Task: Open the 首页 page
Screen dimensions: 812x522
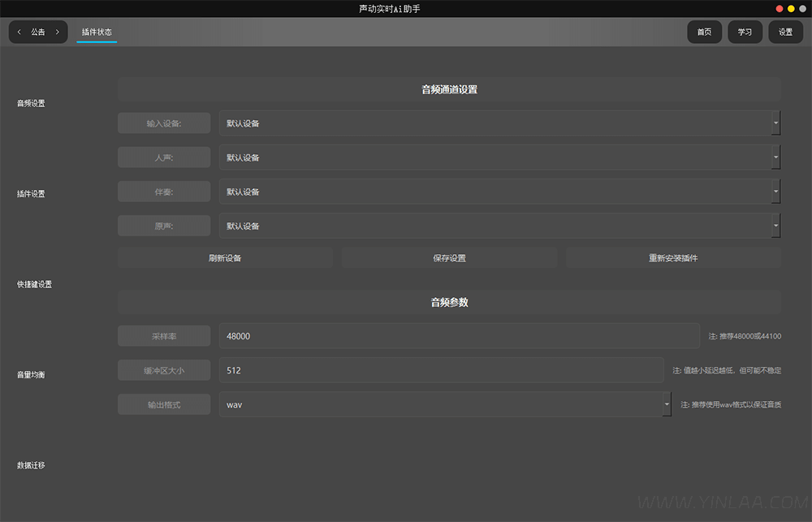Action: 704,32
